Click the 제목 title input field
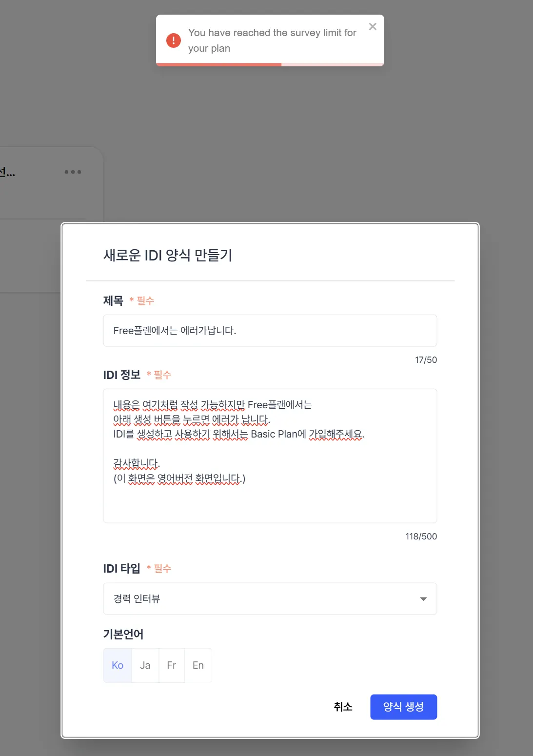 click(x=270, y=331)
